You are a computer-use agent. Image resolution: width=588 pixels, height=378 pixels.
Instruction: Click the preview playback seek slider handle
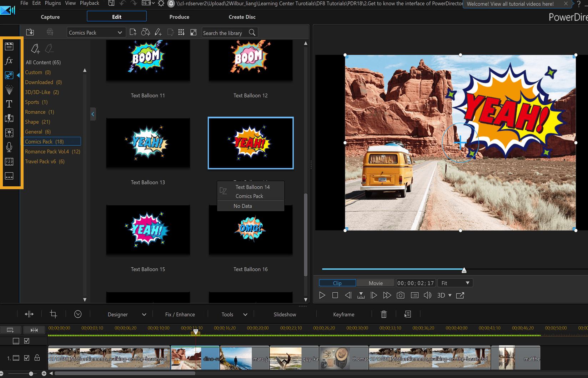point(464,270)
